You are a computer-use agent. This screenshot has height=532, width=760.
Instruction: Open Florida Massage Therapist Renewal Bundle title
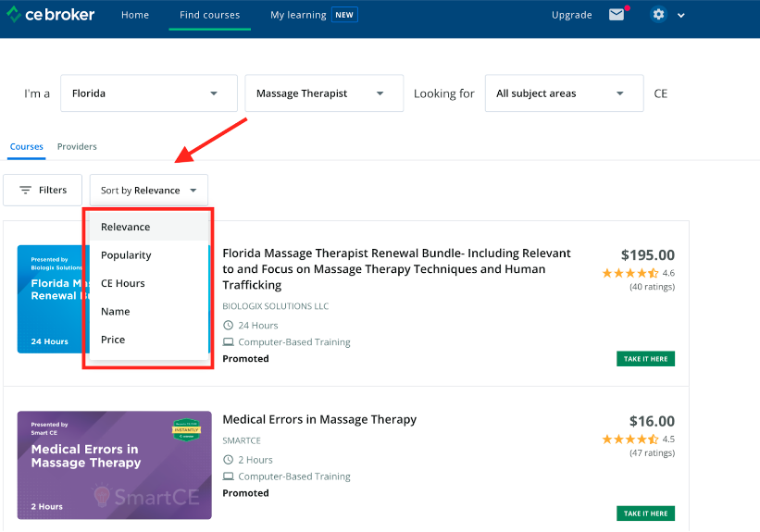396,269
